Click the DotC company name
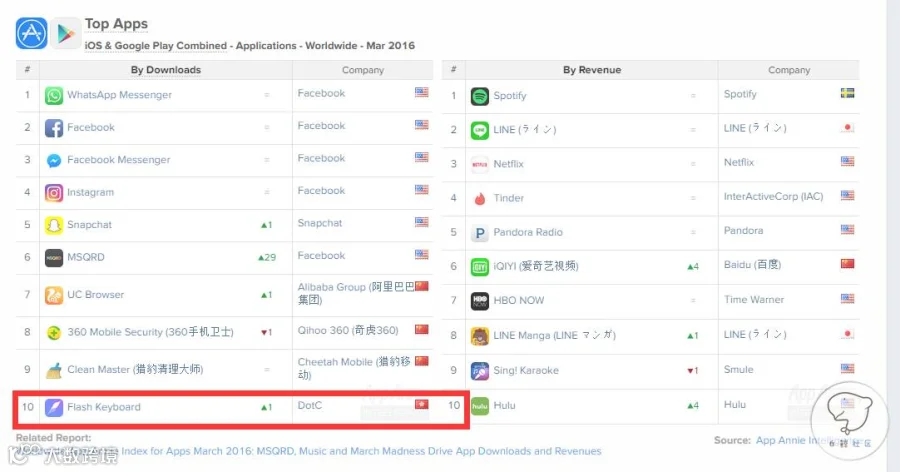900x472 pixels. [310, 405]
